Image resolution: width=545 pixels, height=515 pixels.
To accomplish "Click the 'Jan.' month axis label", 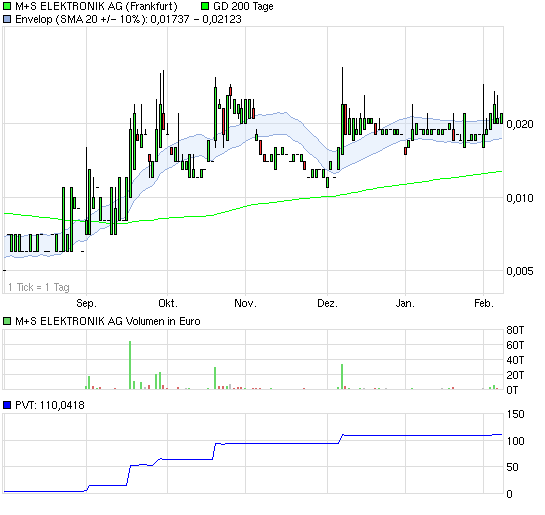I will click(x=405, y=303).
